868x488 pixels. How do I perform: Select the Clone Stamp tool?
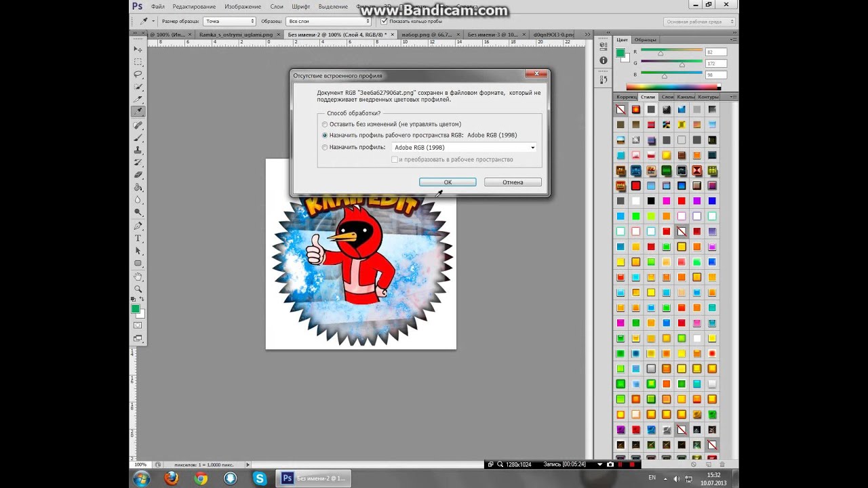click(x=138, y=150)
